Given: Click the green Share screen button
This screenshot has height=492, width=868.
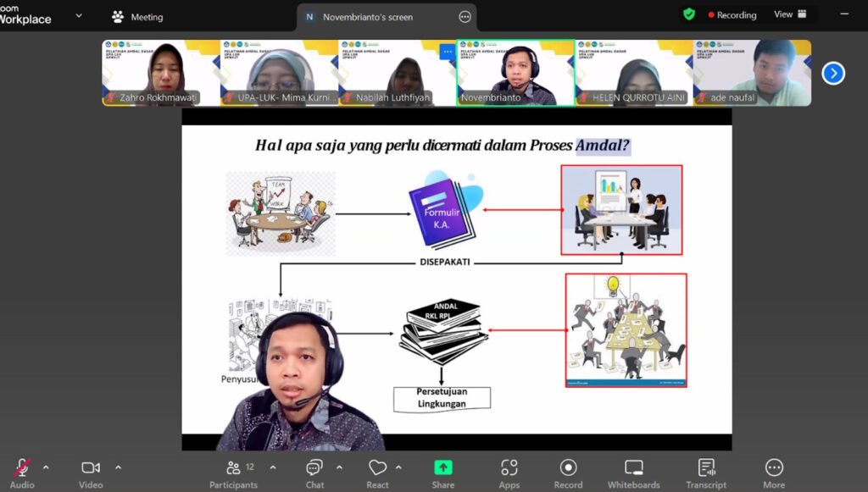Looking at the screenshot, I should pos(442,473).
